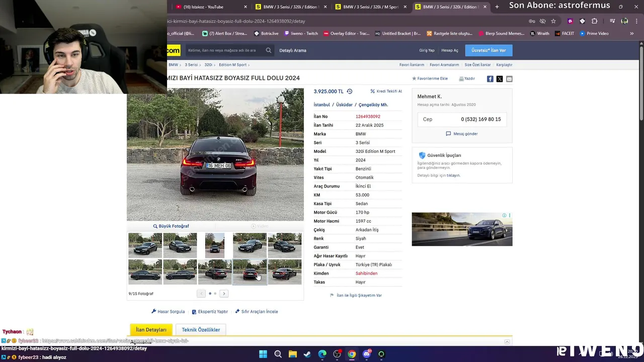The width and height of the screenshot is (644, 362).
Task: Select the İlan Detayları tab
Action: click(x=151, y=330)
